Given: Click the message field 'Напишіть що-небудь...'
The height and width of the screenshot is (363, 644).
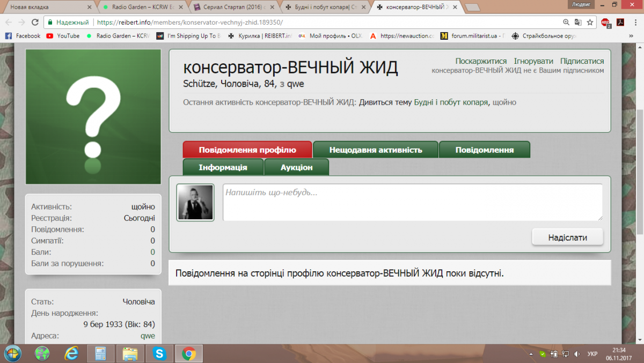Looking at the screenshot, I should 412,202.
